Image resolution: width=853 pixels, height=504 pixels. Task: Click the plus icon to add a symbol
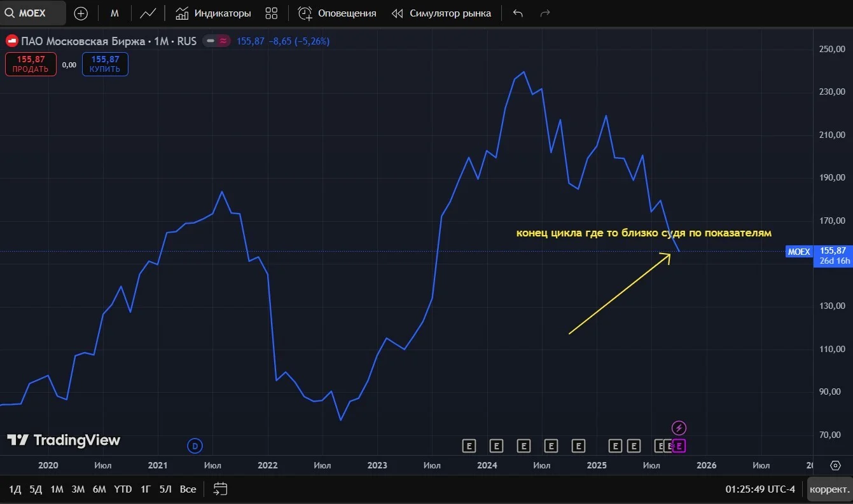[81, 13]
